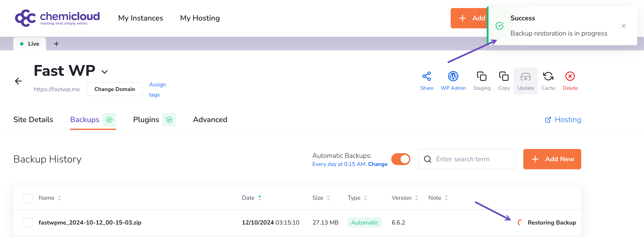Viewport: 644px width, 237px height.
Task: Click the Share icon
Action: [427, 76]
